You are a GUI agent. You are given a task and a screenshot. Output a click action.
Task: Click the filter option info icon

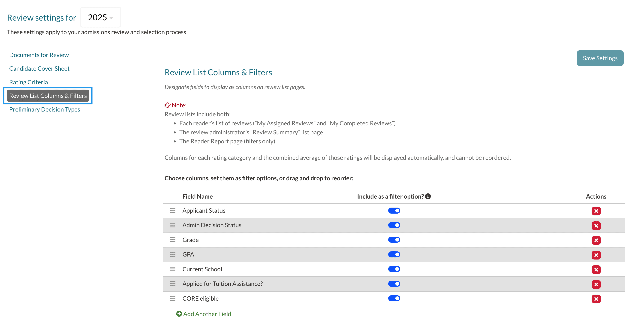(428, 196)
